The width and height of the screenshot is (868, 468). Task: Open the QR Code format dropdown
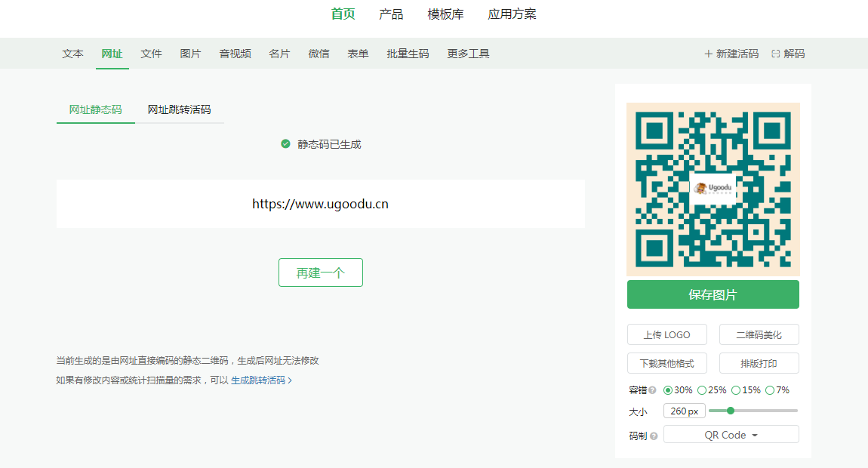[x=731, y=435]
